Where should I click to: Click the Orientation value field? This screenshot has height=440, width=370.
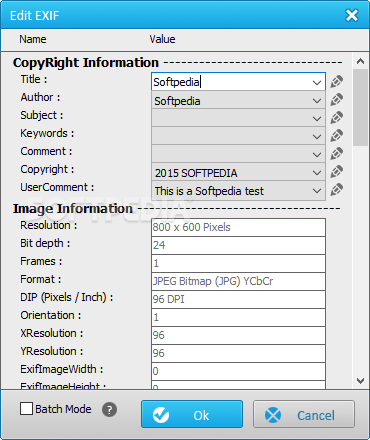238,317
